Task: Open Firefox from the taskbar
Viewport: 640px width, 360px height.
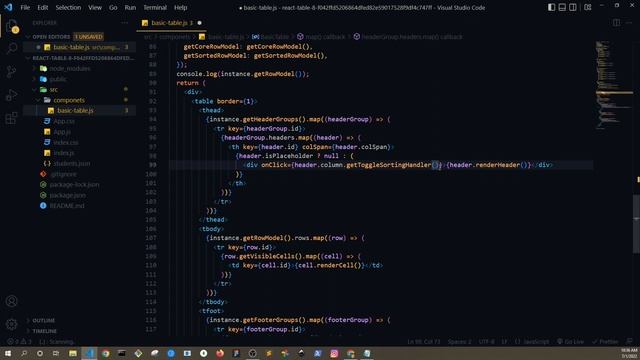Action: tap(220, 353)
